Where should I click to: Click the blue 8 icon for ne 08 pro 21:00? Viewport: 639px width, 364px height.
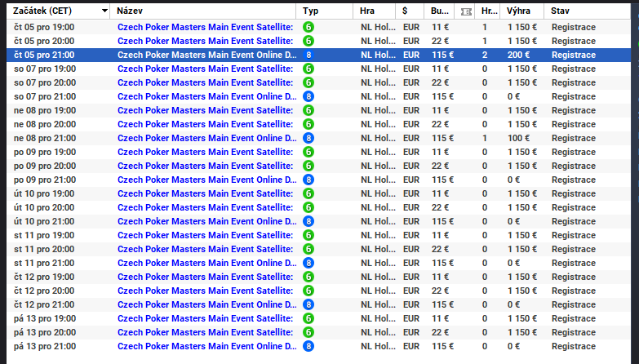[x=308, y=138]
